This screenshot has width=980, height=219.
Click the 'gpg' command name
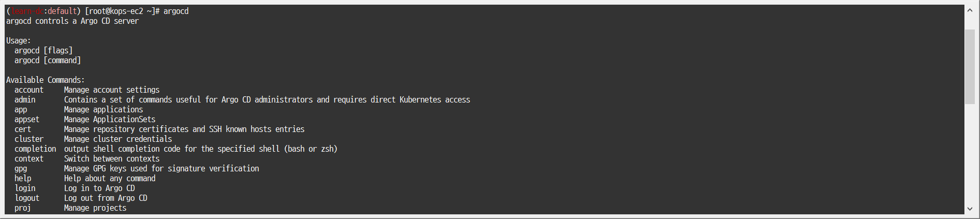(21, 169)
